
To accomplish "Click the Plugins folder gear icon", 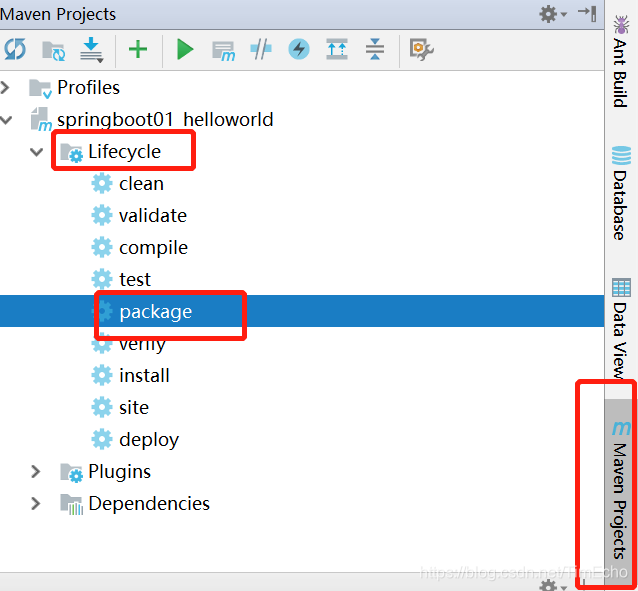I will click(72, 473).
